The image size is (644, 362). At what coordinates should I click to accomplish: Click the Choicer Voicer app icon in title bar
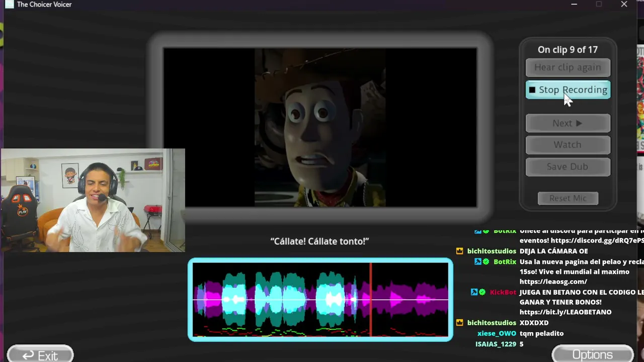pyautogui.click(x=9, y=4)
